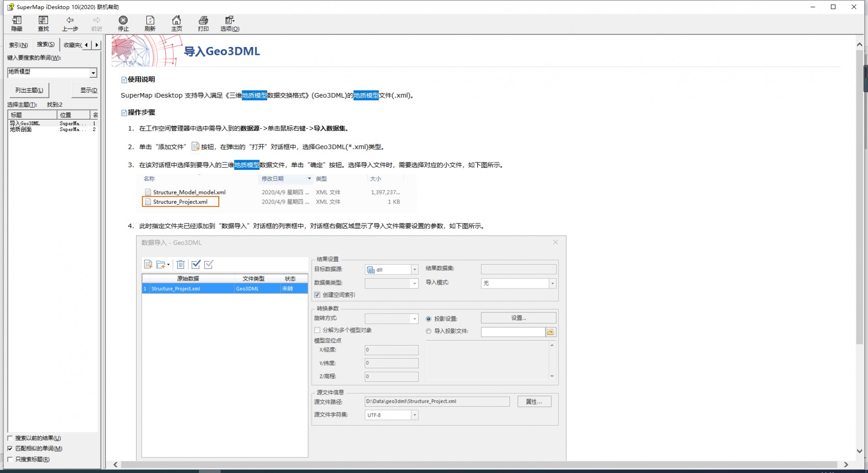The width and height of the screenshot is (868, 473).
Task: Select the Structure_Project.xml file in the file list
Action: click(x=180, y=202)
